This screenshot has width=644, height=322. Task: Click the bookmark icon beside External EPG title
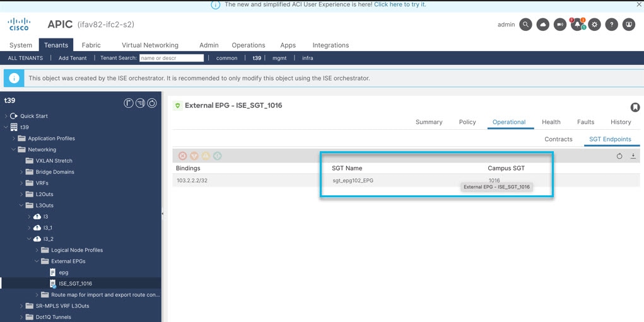click(635, 108)
